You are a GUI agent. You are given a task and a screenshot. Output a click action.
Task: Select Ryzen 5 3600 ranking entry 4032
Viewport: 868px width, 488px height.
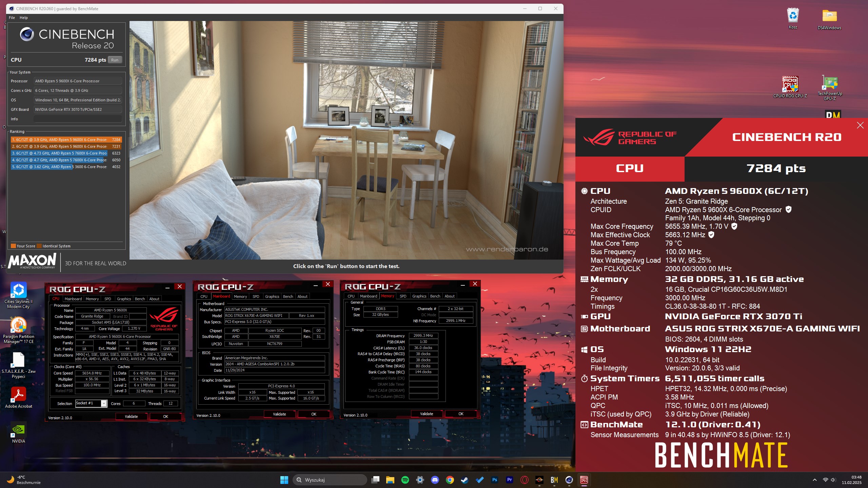pos(66,167)
